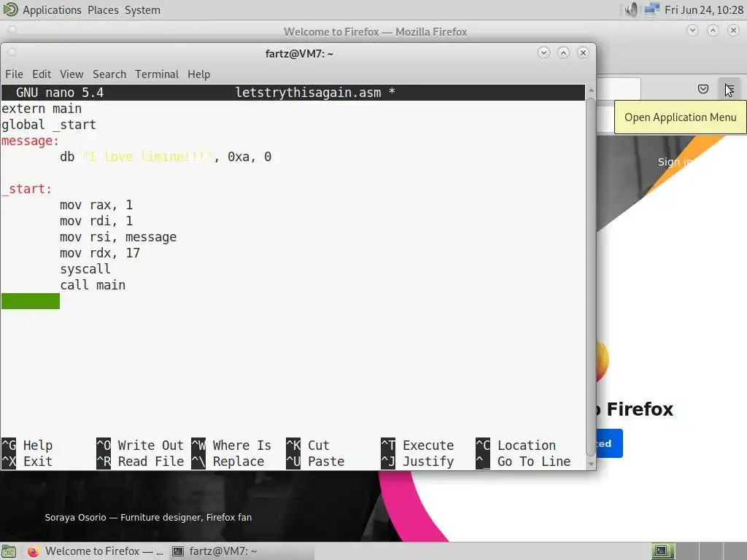Click the Sign in link in Firefox
747x560 pixels.
click(x=674, y=162)
